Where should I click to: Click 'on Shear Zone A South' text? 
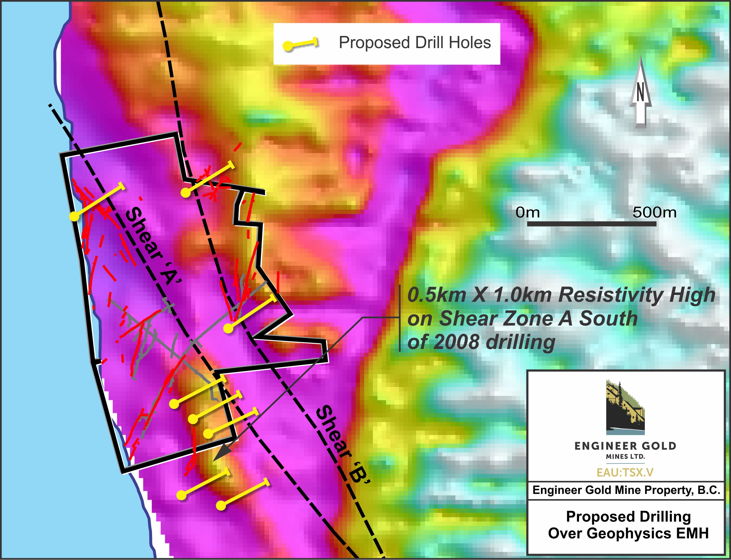(x=523, y=319)
